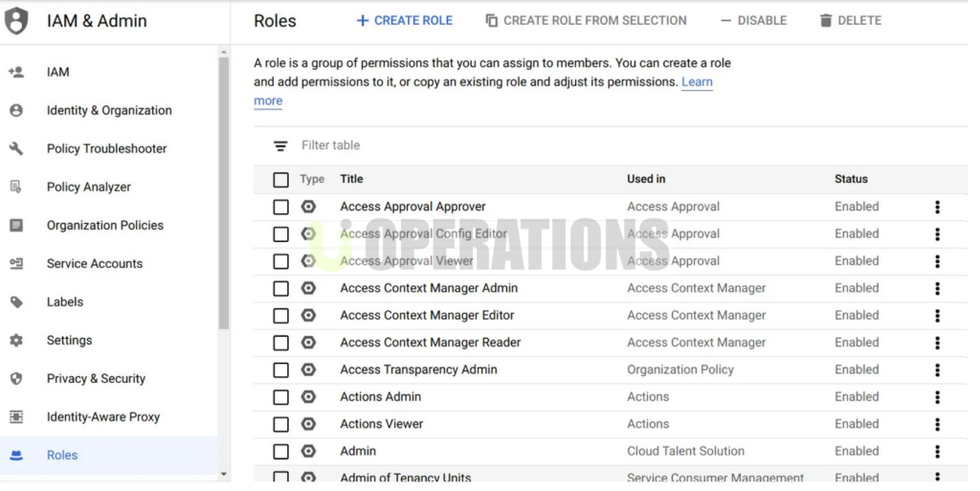Click role type icon for Access Approval Approver
This screenshot has height=491, width=980.
pyautogui.click(x=308, y=207)
